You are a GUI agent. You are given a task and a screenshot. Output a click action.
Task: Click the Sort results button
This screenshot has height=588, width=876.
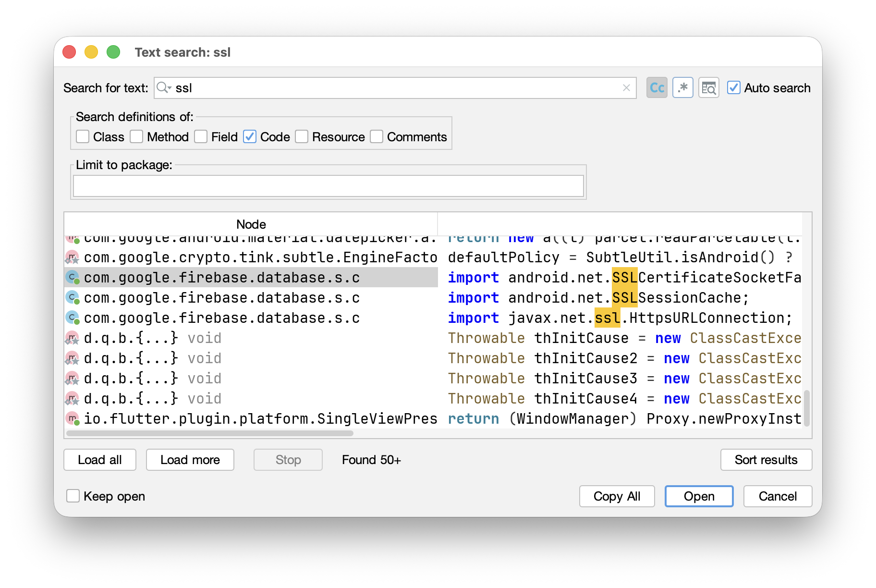766,460
